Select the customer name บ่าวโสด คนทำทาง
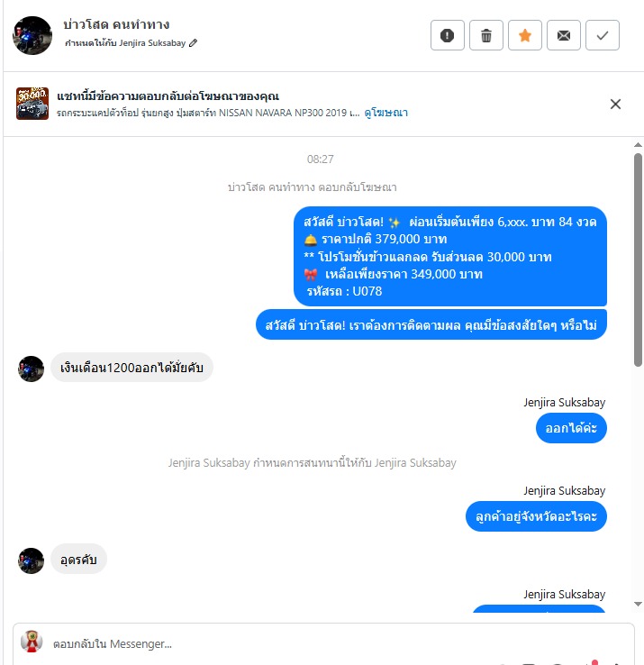The width and height of the screenshot is (644, 665). (x=116, y=24)
